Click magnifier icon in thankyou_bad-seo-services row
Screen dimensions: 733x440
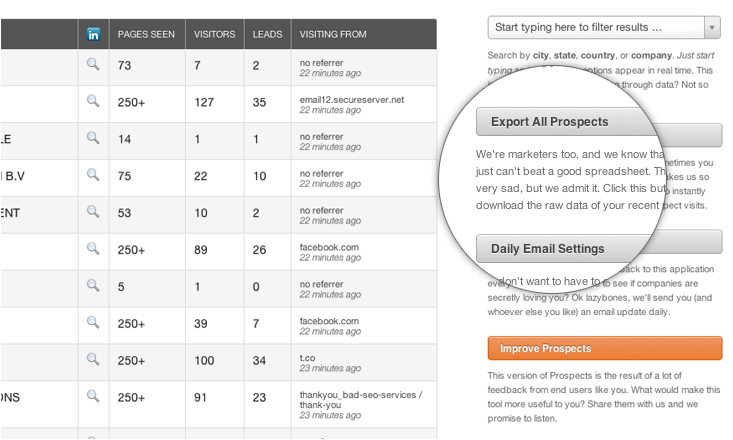(x=94, y=396)
